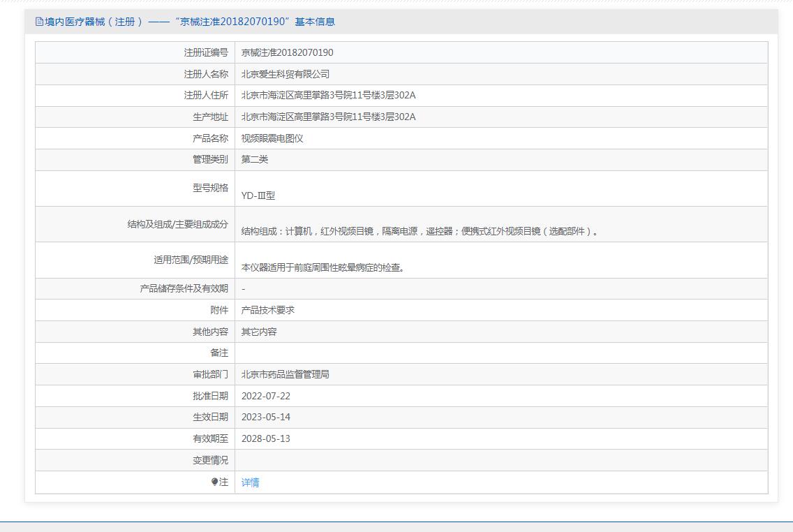Click product name 视频眼震电图仪
Viewport: 793px width, 532px height.
coord(272,138)
